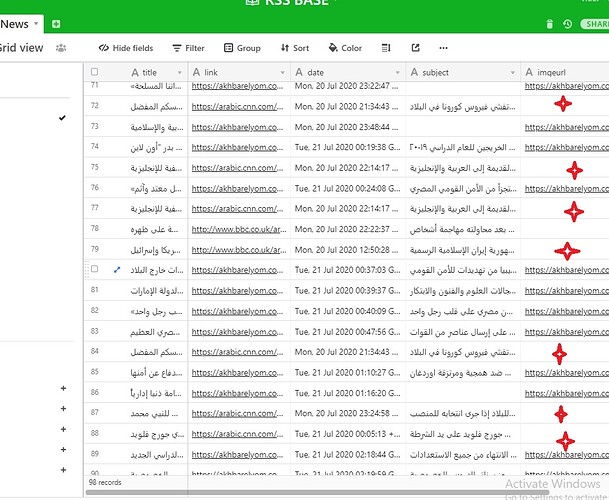Click the add table plus icon

(x=56, y=24)
